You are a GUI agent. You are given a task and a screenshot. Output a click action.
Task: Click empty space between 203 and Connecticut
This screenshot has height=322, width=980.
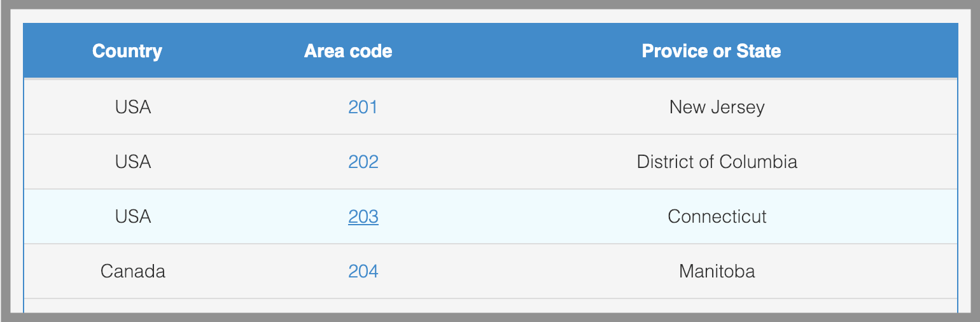(522, 217)
